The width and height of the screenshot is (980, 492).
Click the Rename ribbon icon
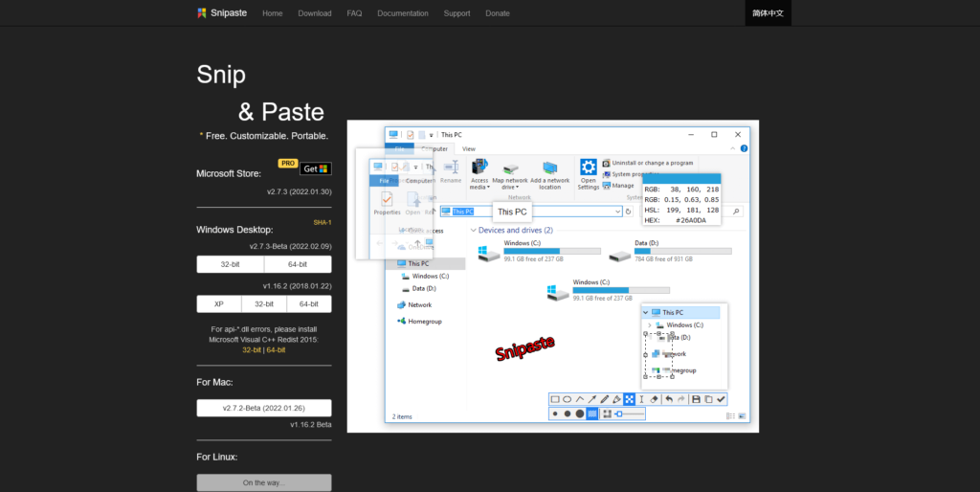pyautogui.click(x=452, y=168)
